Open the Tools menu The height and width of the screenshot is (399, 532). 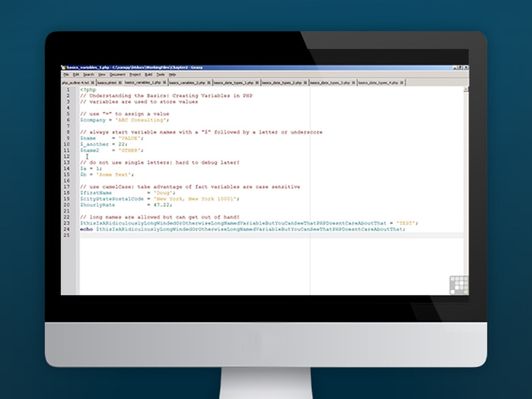(x=160, y=74)
